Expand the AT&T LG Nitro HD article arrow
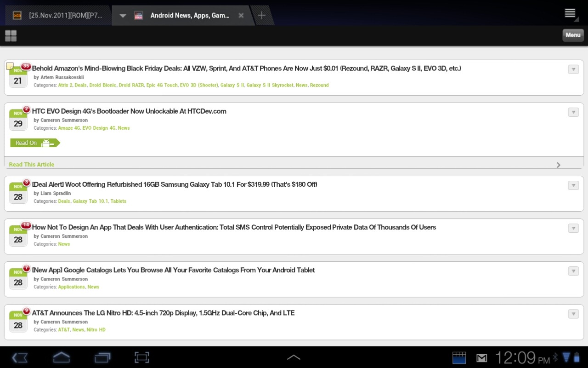This screenshot has width=588, height=368. [x=573, y=314]
